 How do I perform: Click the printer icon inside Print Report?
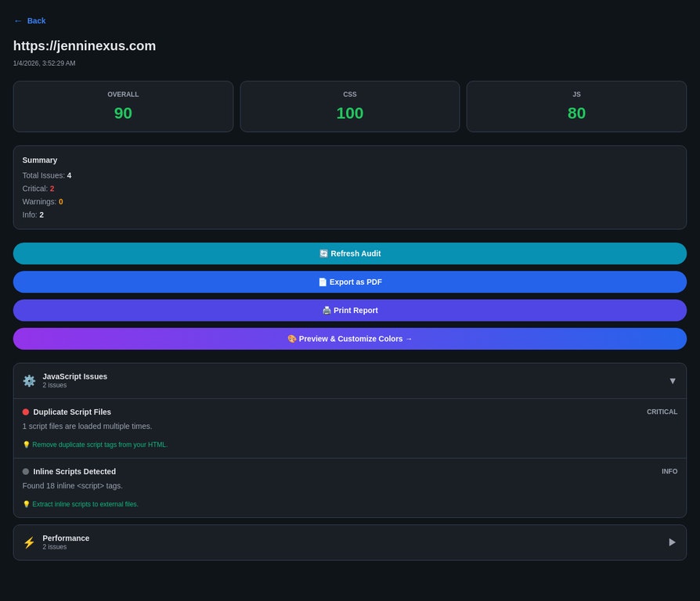(327, 310)
